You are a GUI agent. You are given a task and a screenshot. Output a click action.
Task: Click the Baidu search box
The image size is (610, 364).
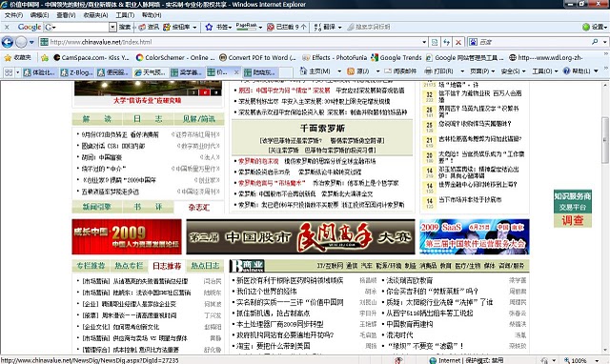[533, 42]
